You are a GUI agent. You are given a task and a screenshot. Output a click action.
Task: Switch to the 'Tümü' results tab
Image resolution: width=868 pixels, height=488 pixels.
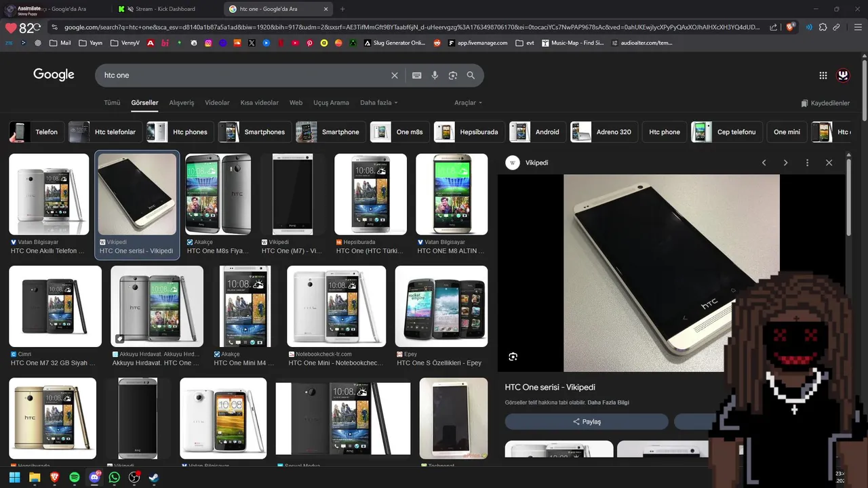coord(112,103)
